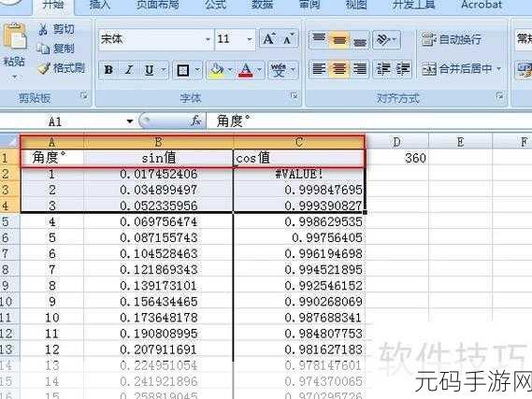Open alignment group dialog launcher
This screenshot has height=399, width=532.
tap(500, 96)
